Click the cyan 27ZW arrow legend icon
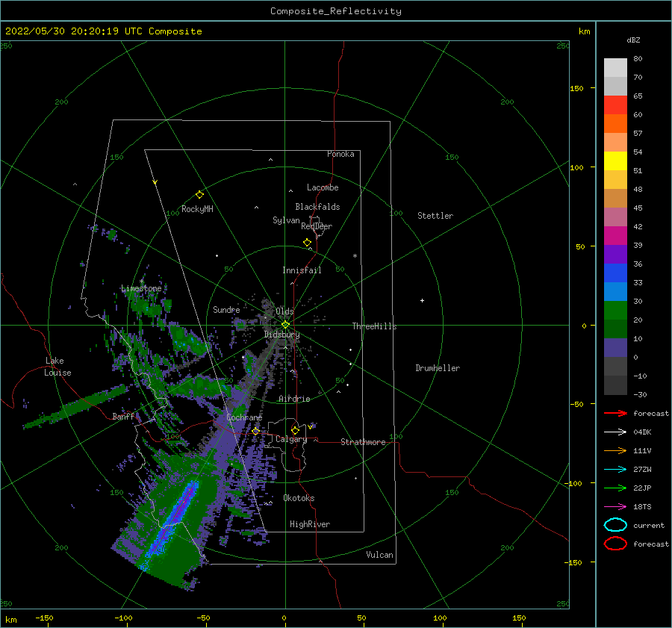The image size is (672, 628). (x=615, y=470)
